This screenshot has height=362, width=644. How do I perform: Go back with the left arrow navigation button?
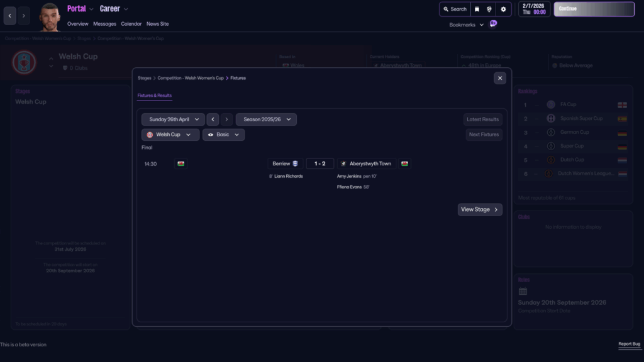(9, 16)
